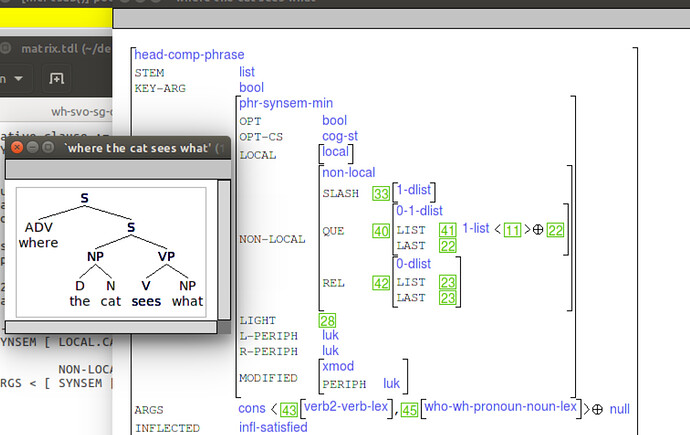Click the phr-synsem-min type
Screen dimensions: 690x435
(286, 103)
